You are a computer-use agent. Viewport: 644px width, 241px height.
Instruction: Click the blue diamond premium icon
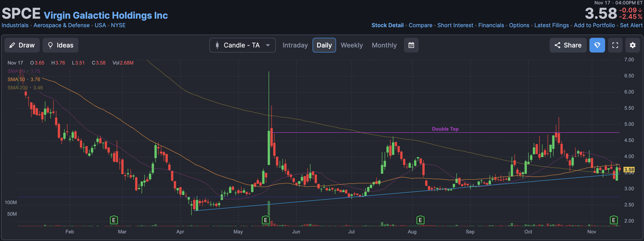click(x=597, y=45)
